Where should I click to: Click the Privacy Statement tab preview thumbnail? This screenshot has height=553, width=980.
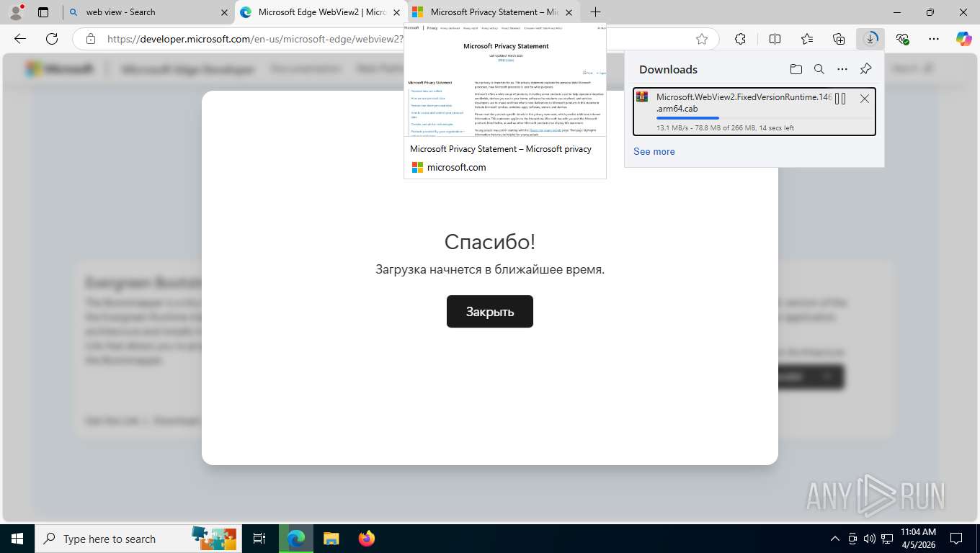point(505,79)
